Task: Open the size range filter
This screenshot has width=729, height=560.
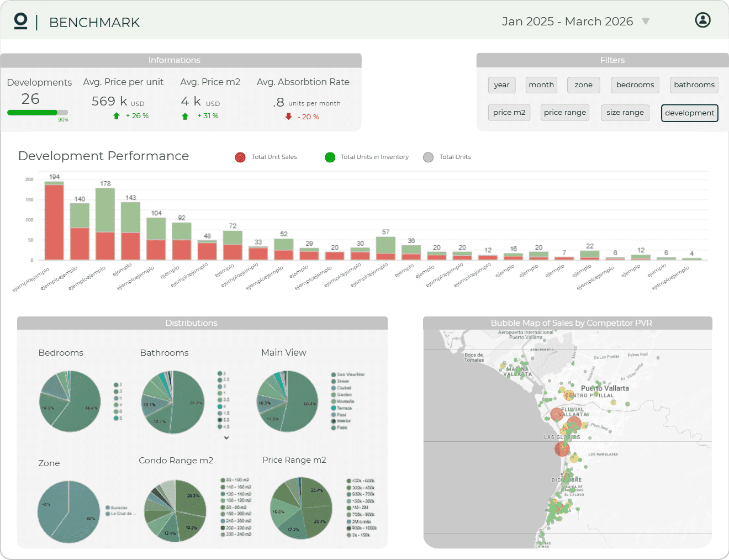Action: point(625,113)
